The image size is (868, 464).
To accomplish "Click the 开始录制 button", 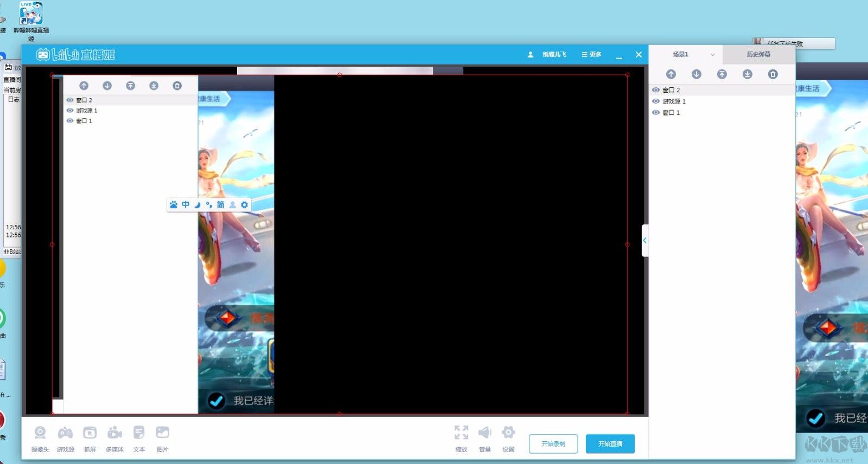I will (x=553, y=444).
